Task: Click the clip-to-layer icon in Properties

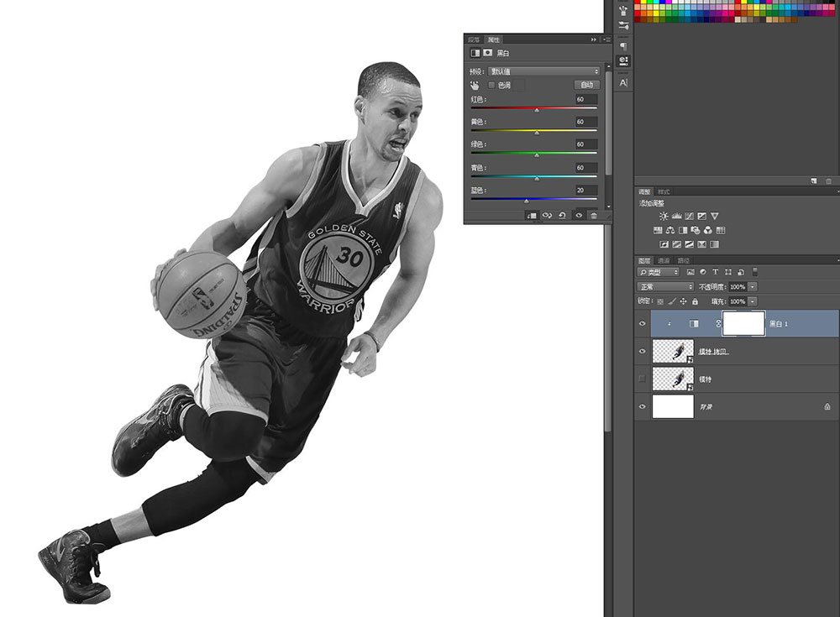Action: pos(532,215)
